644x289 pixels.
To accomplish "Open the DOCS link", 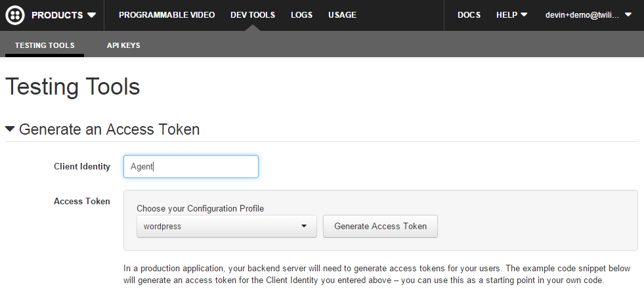I will pyautogui.click(x=469, y=15).
